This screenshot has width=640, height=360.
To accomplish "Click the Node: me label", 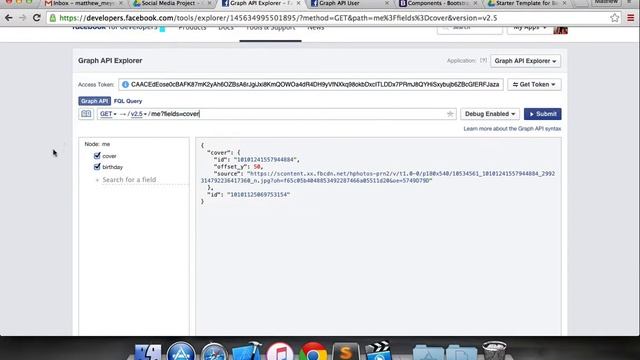I will click(97, 144).
